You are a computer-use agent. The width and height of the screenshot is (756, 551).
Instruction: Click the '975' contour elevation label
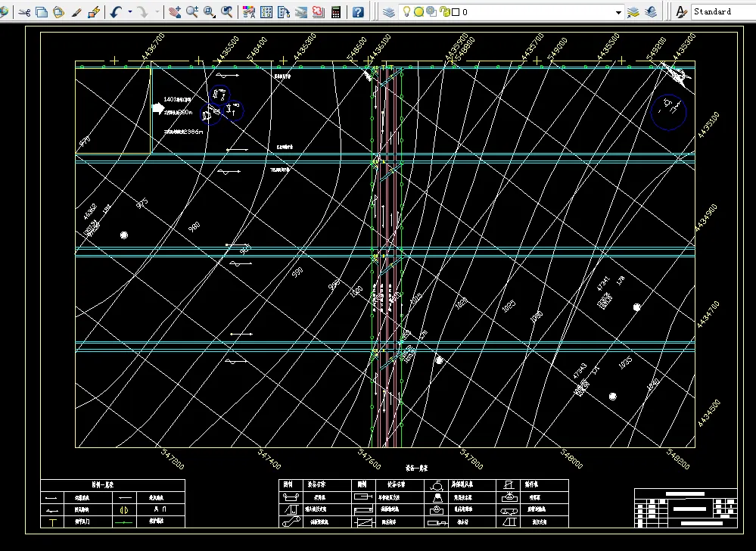[142, 204]
